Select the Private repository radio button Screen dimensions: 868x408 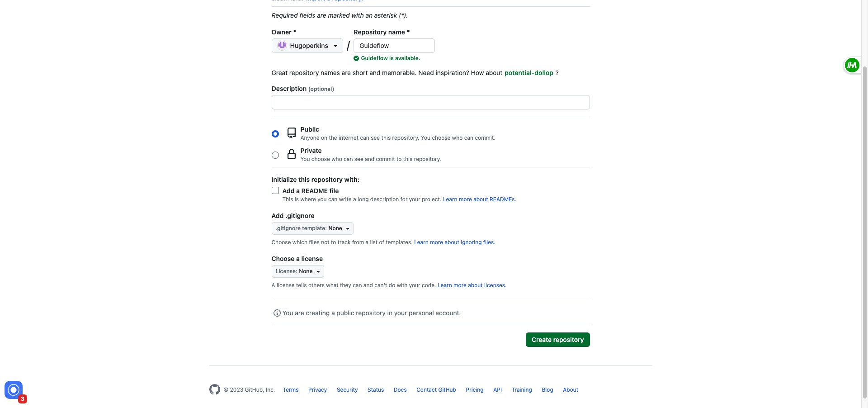pos(275,155)
